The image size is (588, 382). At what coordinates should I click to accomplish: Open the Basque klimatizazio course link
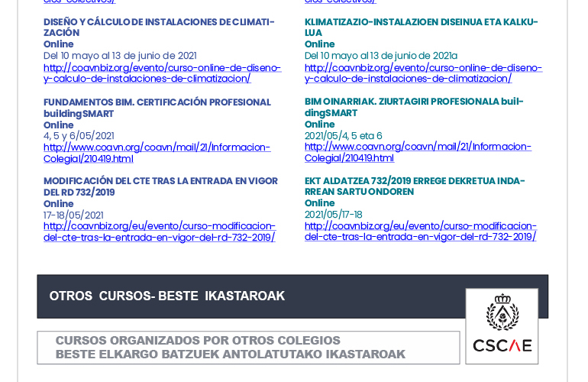tap(423, 73)
